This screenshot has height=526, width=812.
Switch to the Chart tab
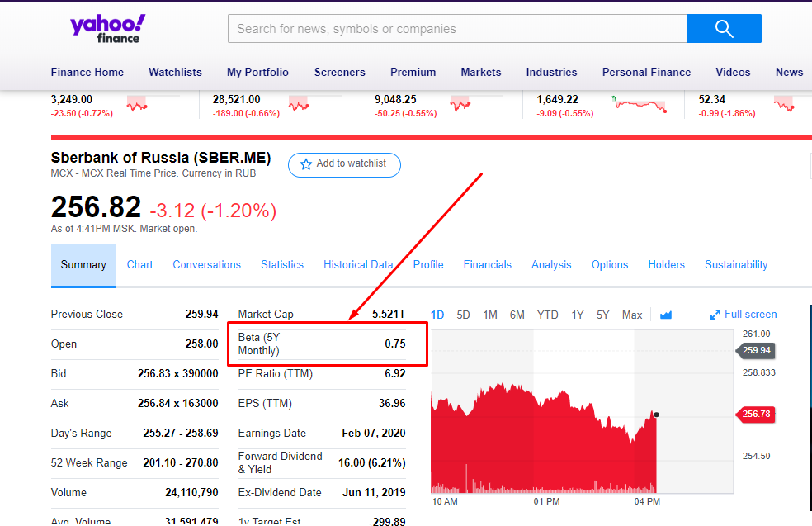click(139, 265)
